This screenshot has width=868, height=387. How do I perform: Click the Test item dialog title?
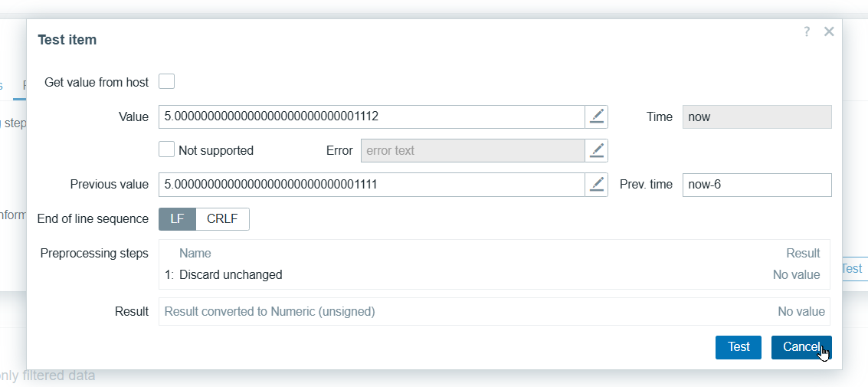[x=67, y=40]
